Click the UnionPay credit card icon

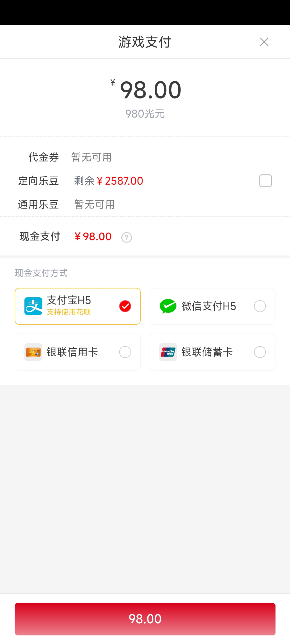pyautogui.click(x=33, y=352)
